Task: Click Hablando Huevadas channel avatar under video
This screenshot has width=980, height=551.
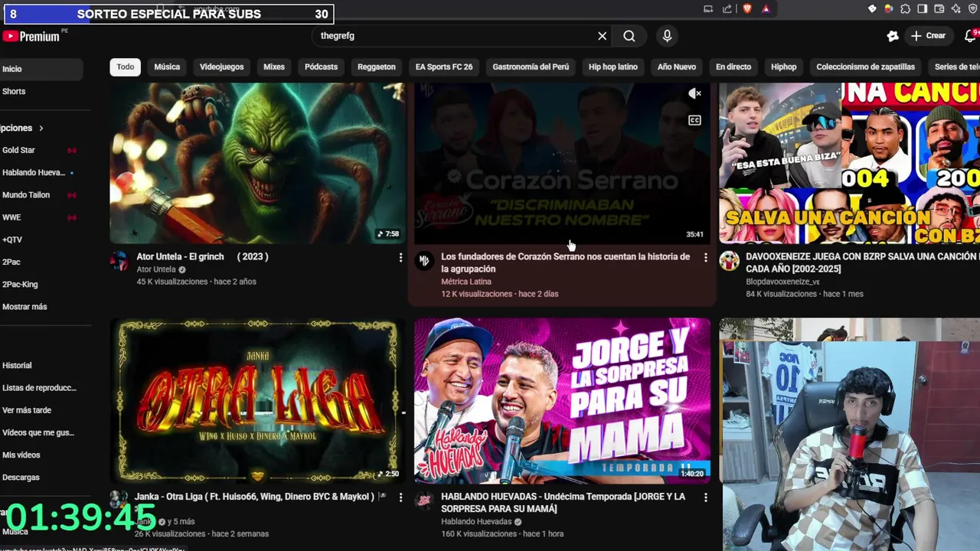Action: [x=423, y=501]
